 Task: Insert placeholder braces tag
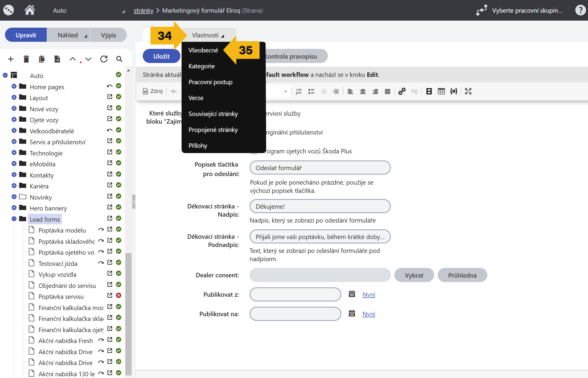point(454,91)
